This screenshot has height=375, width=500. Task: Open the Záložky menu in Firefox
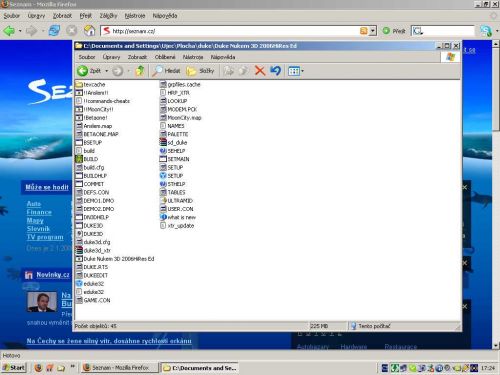click(108, 16)
